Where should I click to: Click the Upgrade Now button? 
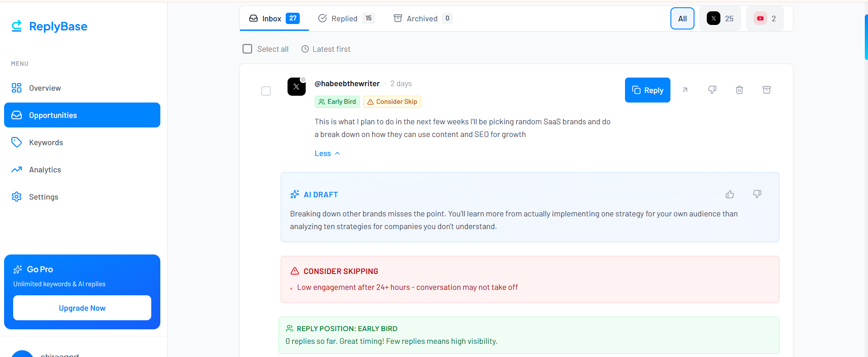point(82,308)
